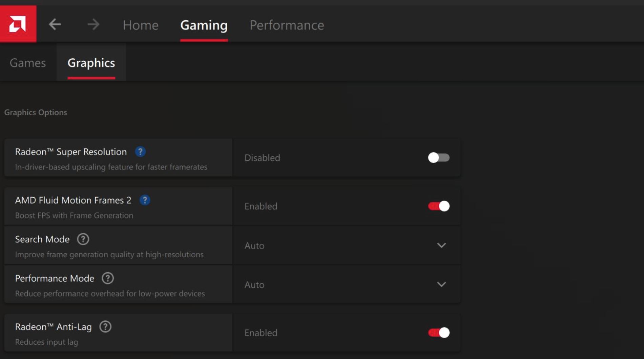This screenshot has height=359, width=644.
Task: Select the Graphics sub-tab
Action: (91, 63)
